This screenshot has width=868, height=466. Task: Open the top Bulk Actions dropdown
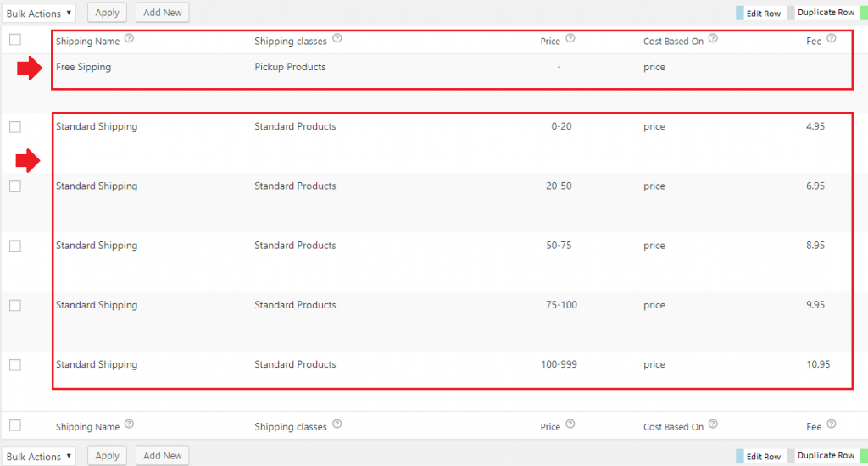coord(39,13)
